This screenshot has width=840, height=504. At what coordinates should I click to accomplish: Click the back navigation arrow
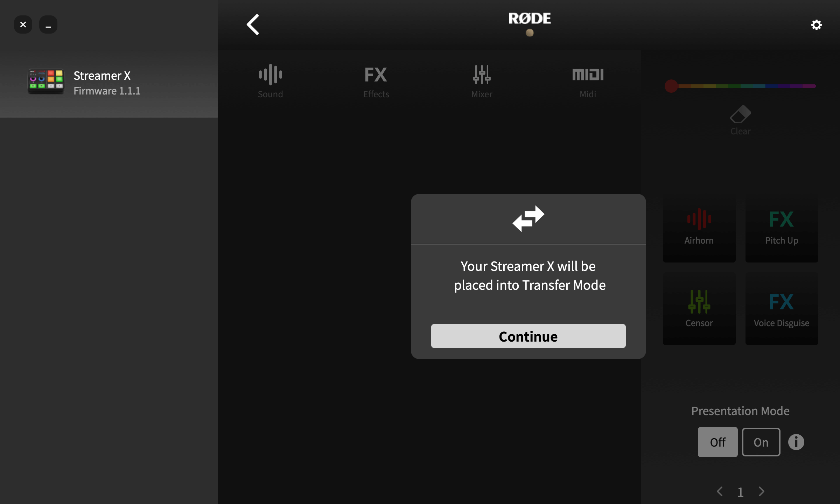253,24
